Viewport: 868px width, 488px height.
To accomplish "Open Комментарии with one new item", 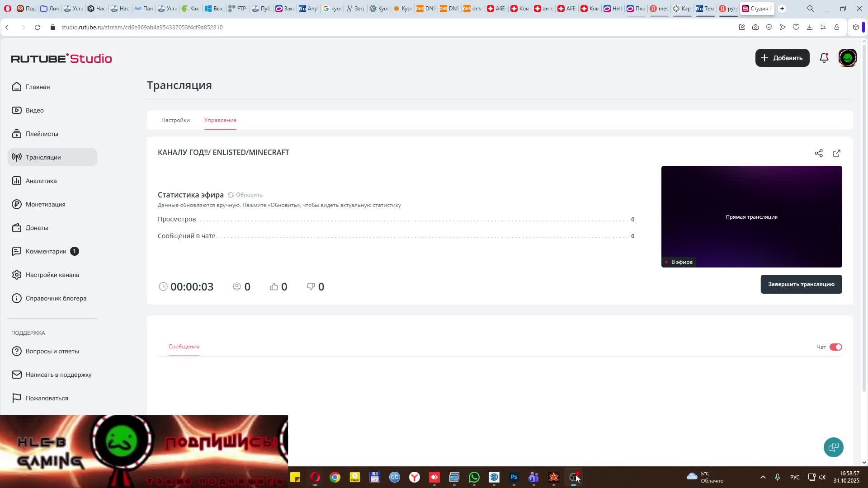I will pyautogui.click(x=46, y=251).
